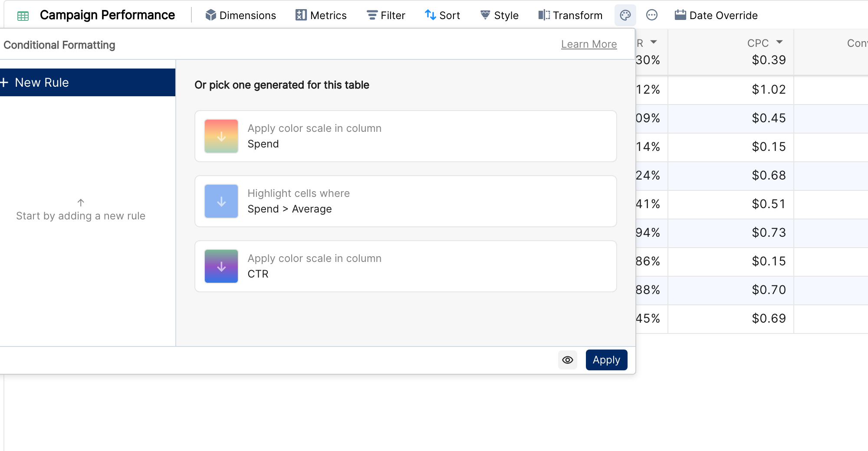The height and width of the screenshot is (451, 868).
Task: Choose 'Highlight cells where Spend > Average' suggestion
Action: (x=406, y=201)
